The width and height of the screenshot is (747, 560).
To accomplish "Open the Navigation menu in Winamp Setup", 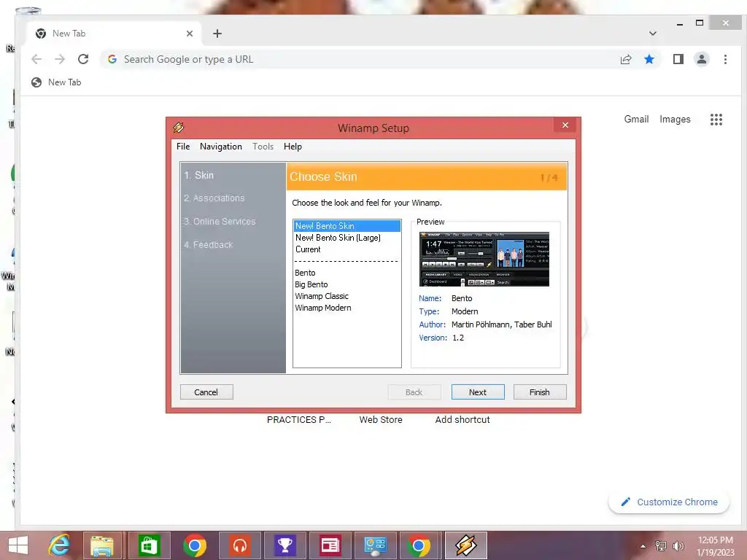I will [x=220, y=146].
